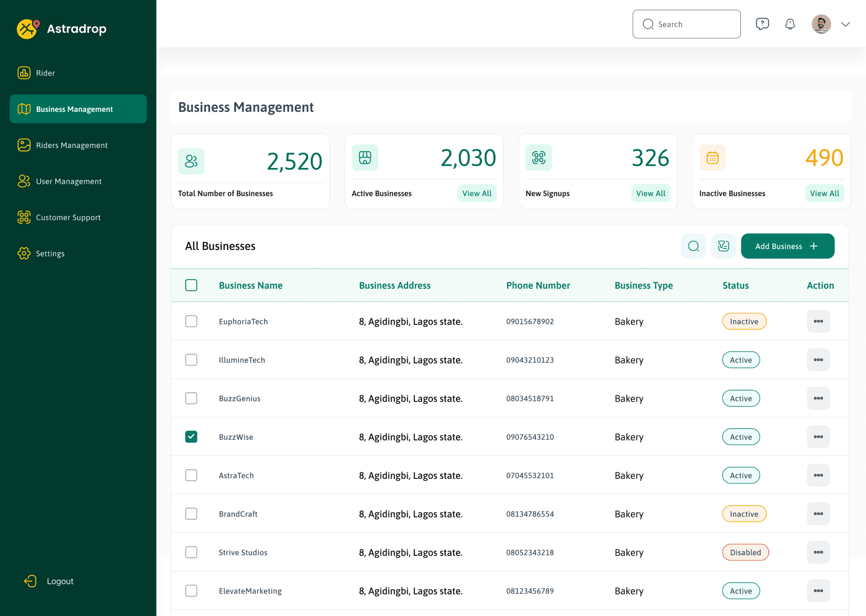
Task: Click the help chat bubble icon
Action: tap(762, 24)
